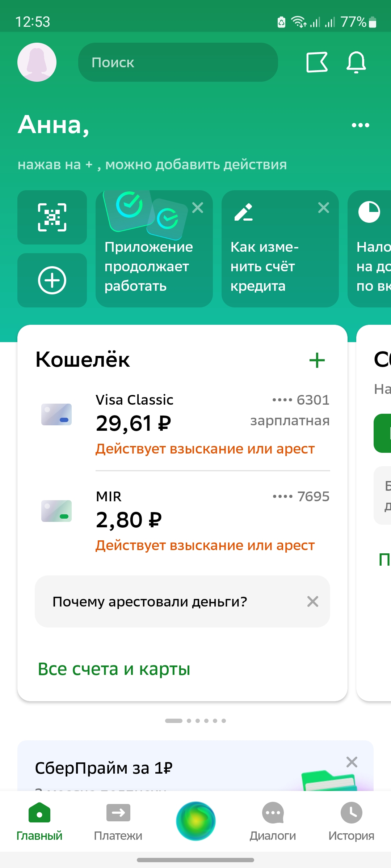Tap the notifications bell icon
This screenshot has width=391, height=868.
pyautogui.click(x=356, y=62)
